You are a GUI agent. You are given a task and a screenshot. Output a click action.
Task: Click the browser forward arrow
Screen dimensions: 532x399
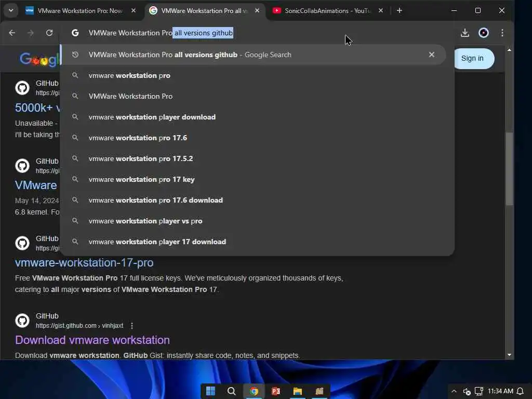31,33
